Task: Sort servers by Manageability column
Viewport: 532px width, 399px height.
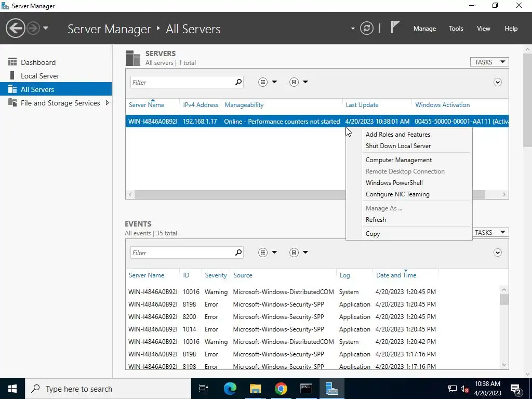Action: coord(244,105)
